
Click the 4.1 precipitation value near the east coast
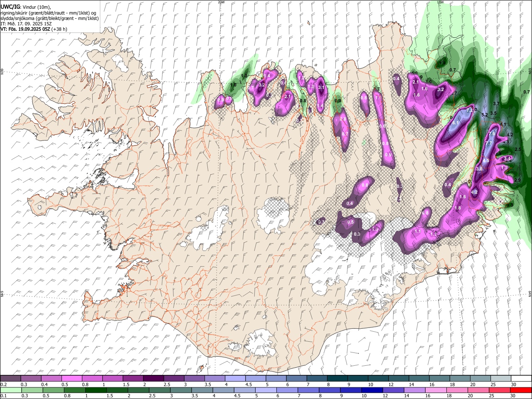[503, 124]
